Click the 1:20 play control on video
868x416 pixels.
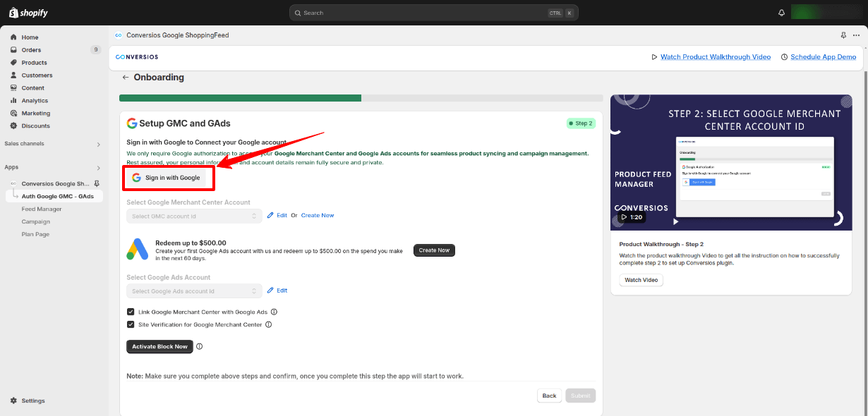(630, 217)
